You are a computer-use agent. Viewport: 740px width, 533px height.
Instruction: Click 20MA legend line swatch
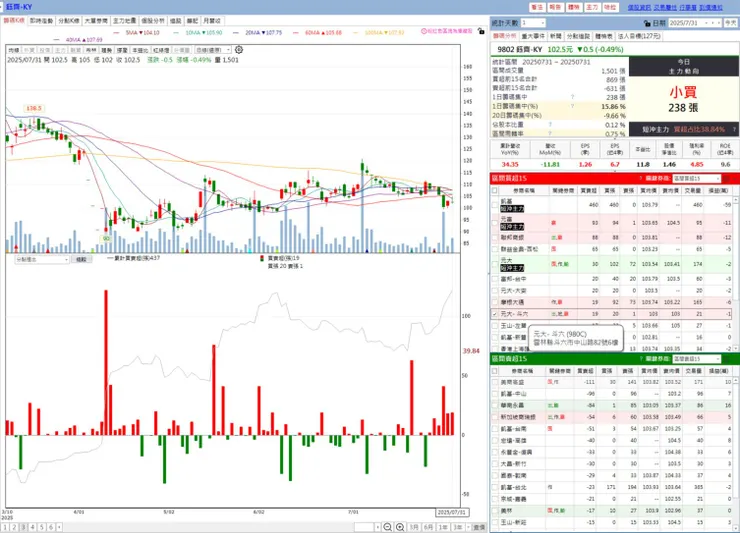coord(237,33)
